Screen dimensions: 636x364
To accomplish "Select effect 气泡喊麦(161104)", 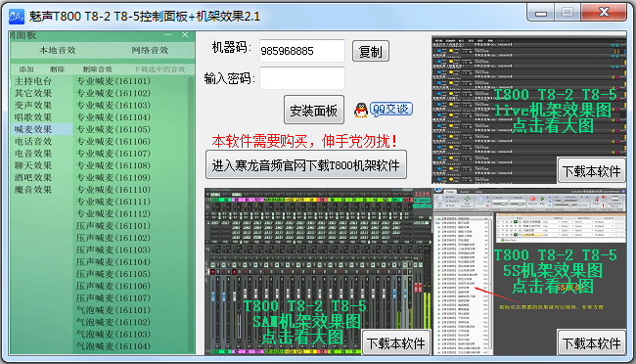I will tap(114, 346).
